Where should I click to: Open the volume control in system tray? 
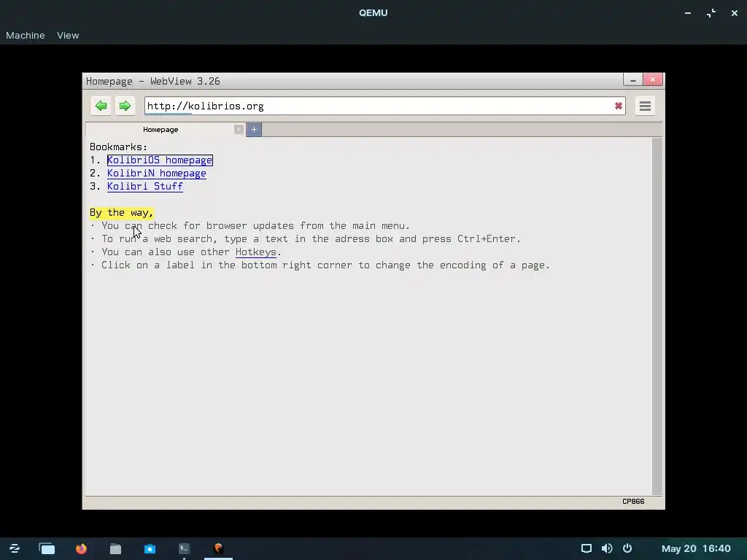coord(607,548)
